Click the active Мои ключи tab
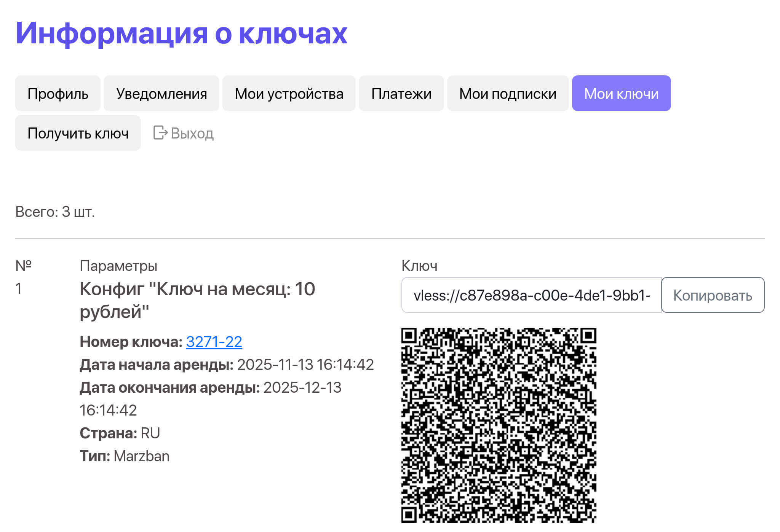The image size is (780, 532). [x=621, y=94]
